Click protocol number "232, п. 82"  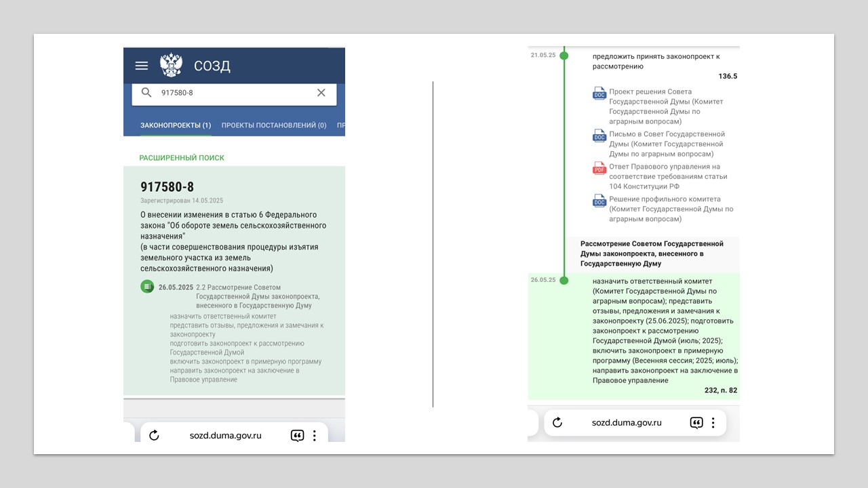[721, 390]
